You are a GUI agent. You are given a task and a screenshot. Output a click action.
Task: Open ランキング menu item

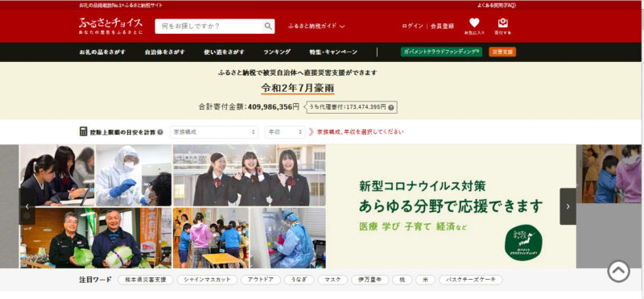click(x=277, y=52)
